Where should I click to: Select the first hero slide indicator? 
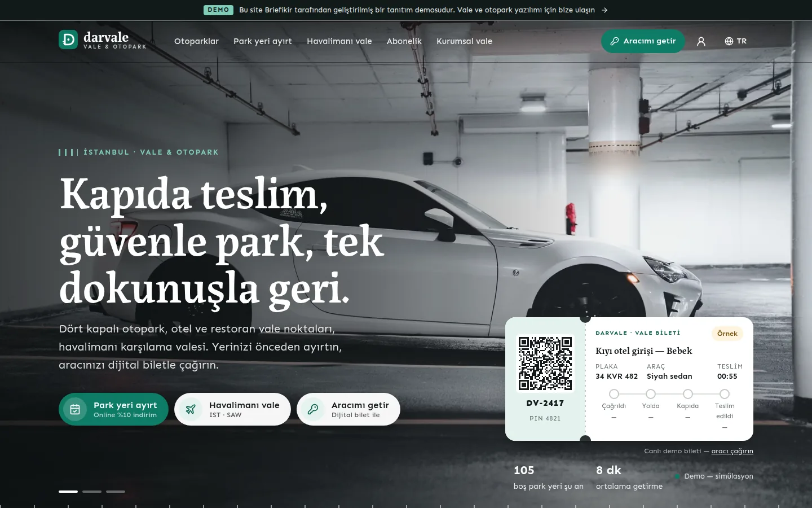point(68,492)
